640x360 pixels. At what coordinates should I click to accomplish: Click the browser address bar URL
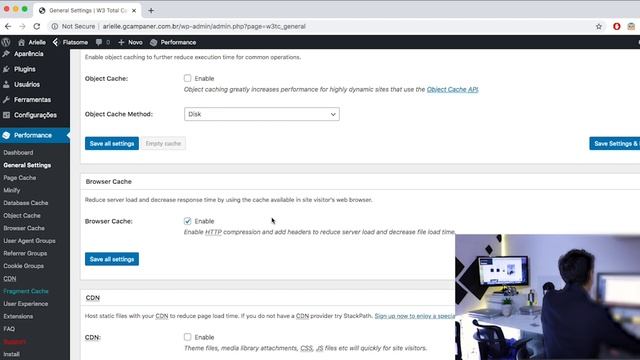204,27
